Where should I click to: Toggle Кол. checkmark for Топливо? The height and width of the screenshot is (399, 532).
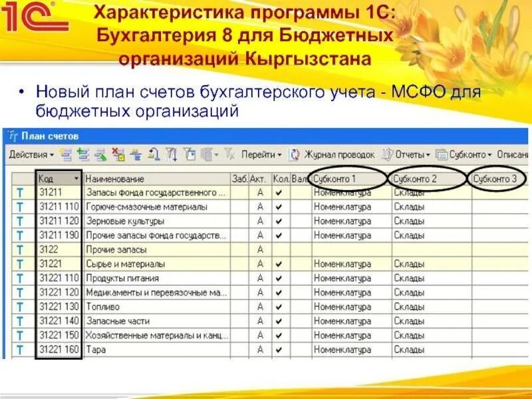pyautogui.click(x=279, y=307)
